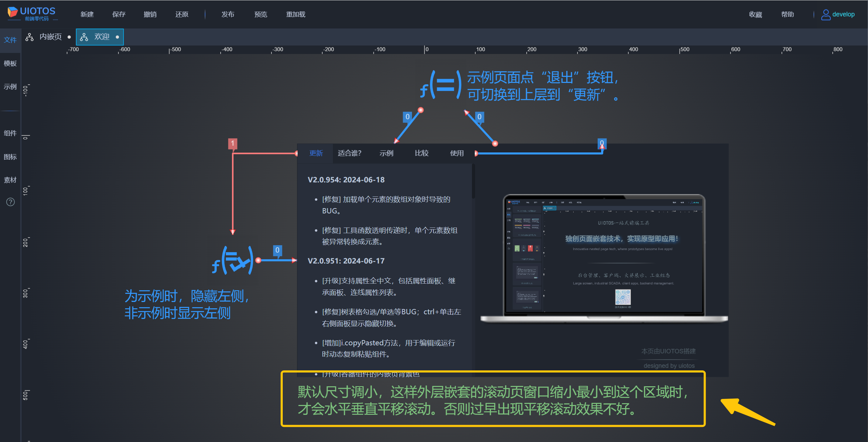Click unsaved dot on 内嵌页 tab
The height and width of the screenshot is (442, 868).
[x=69, y=37]
